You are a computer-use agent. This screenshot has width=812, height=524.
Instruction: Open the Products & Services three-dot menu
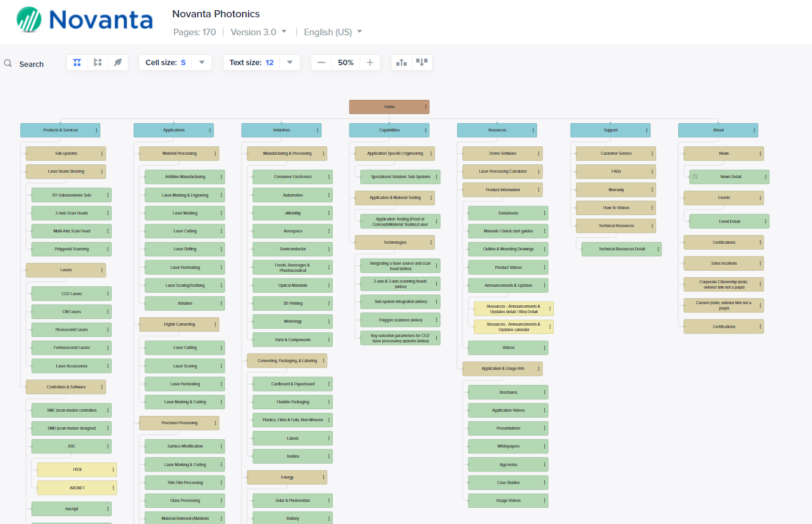96,130
